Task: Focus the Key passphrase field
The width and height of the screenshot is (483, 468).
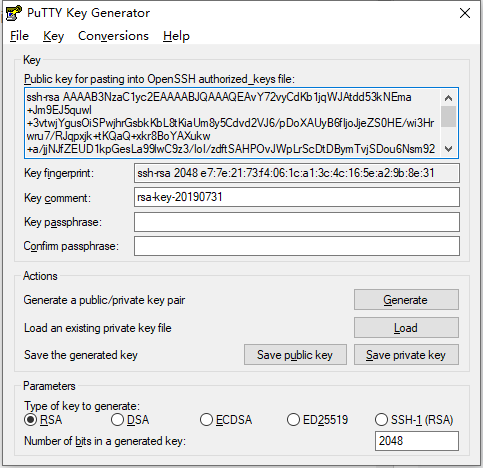Action: [297, 222]
